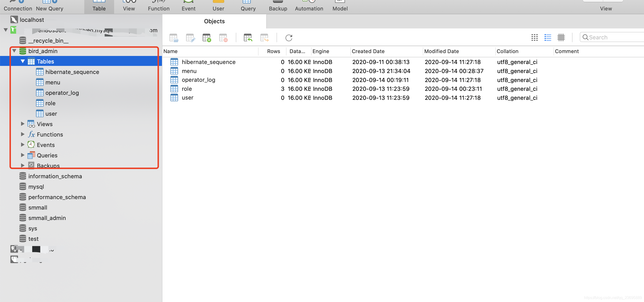This screenshot has height=302, width=644.
Task: Select the Automation toolbar button
Action: [x=309, y=6]
